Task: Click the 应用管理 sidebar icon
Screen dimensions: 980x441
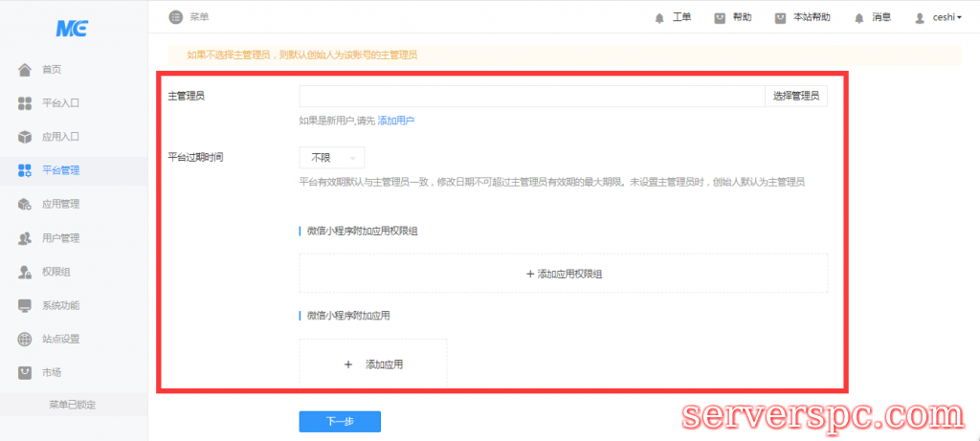Action: click(24, 205)
